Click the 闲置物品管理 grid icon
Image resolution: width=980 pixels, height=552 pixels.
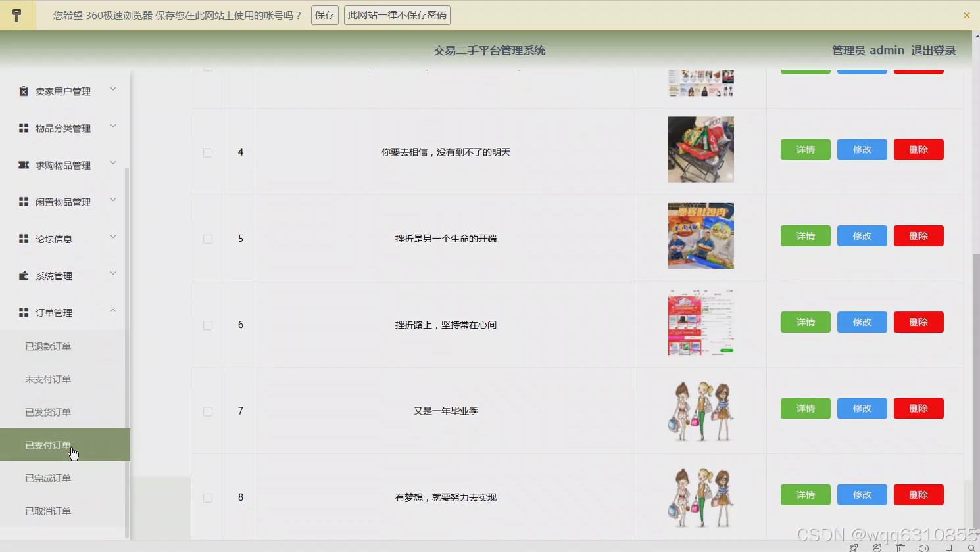click(24, 202)
